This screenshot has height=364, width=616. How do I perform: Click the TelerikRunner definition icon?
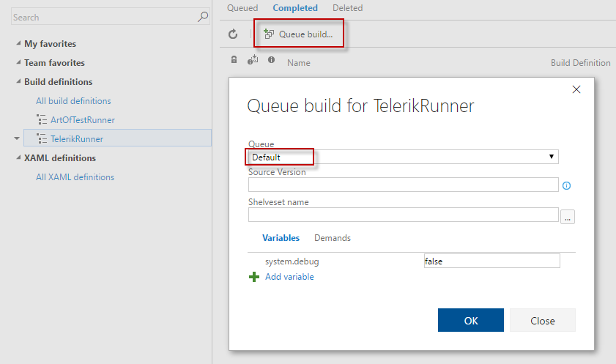42,138
